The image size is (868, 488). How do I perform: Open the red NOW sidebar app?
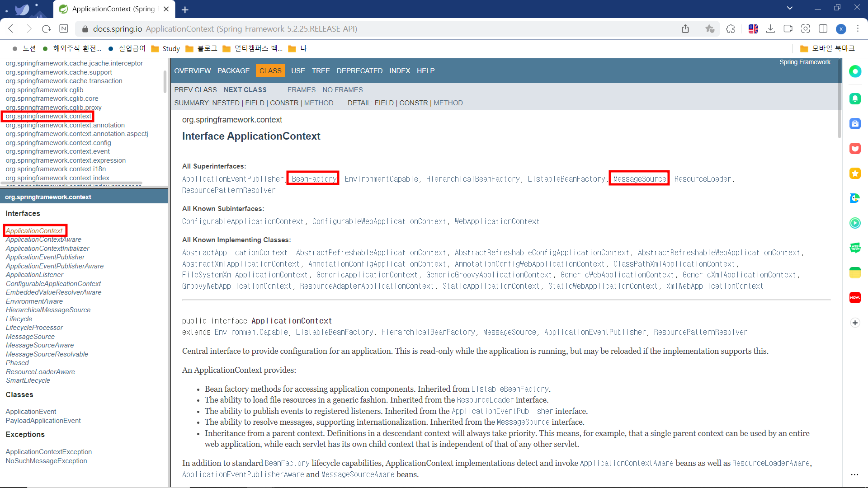(x=855, y=297)
